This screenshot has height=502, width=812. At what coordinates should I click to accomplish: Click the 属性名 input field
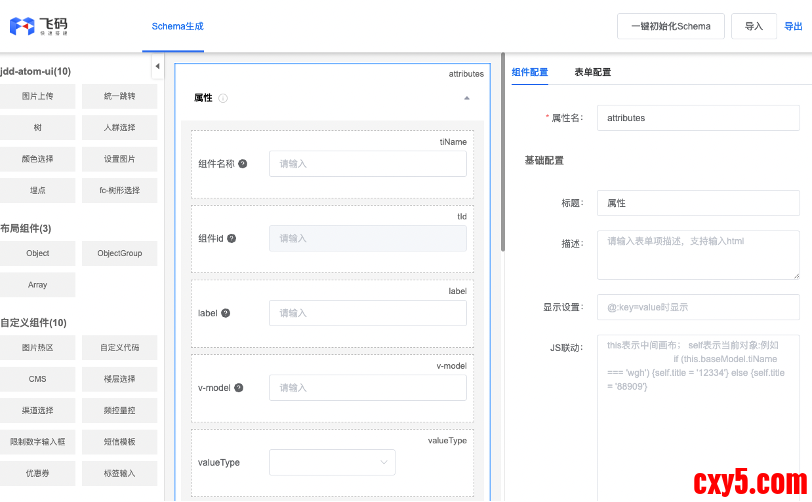pos(697,118)
